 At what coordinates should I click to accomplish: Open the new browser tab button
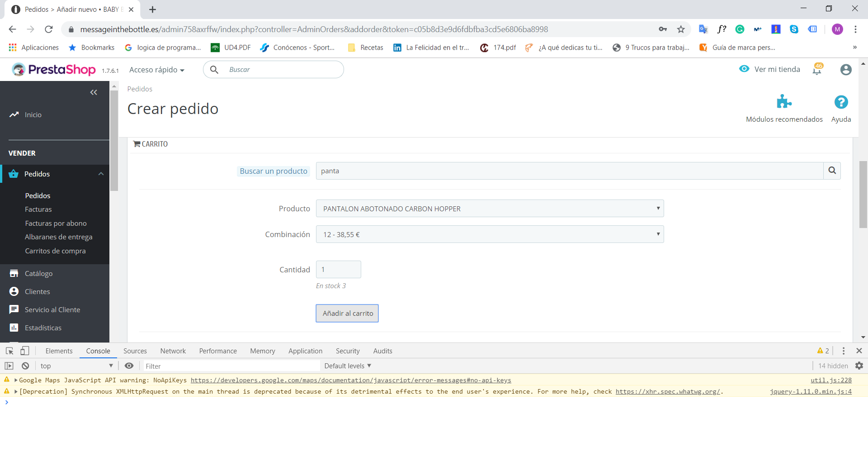coord(152,10)
